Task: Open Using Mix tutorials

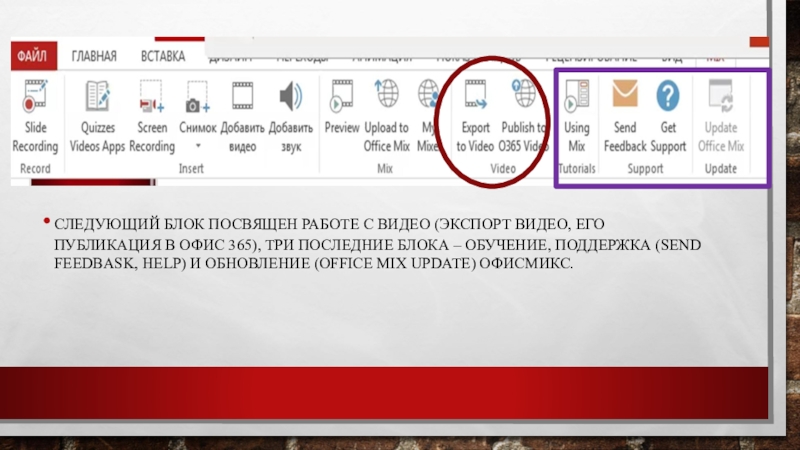Action: coord(577,98)
